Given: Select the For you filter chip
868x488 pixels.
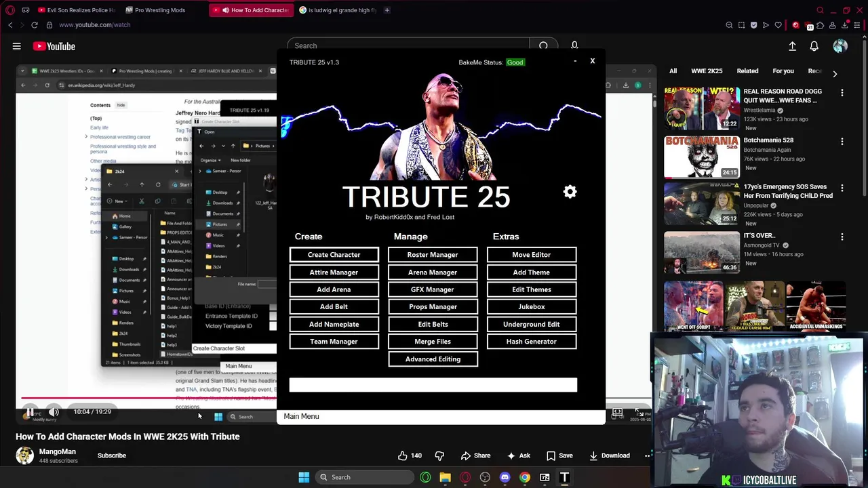Looking at the screenshot, I should pos(783,71).
